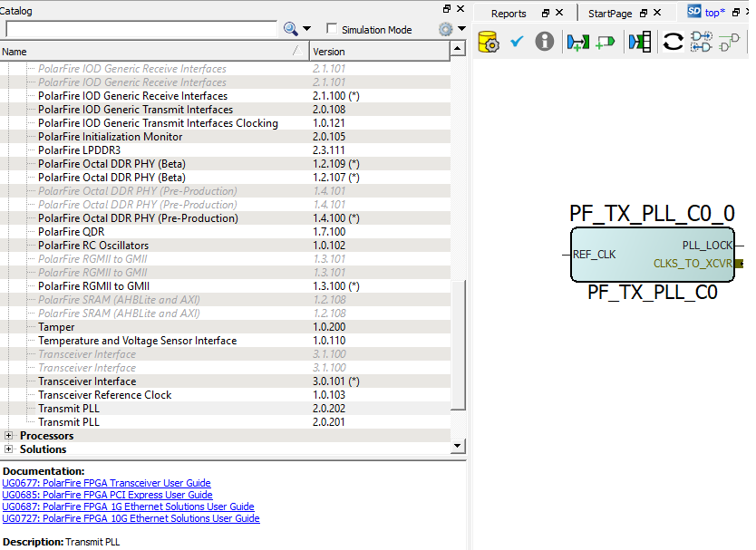Click the catalog settings gear icon
756x550 pixels.
coord(445,29)
